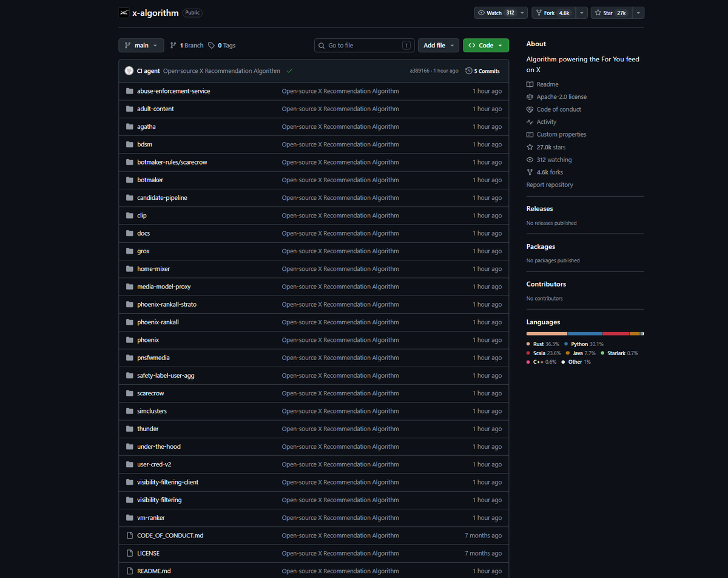Open the x-algorithm repository title link
728x578 pixels.
tap(155, 13)
